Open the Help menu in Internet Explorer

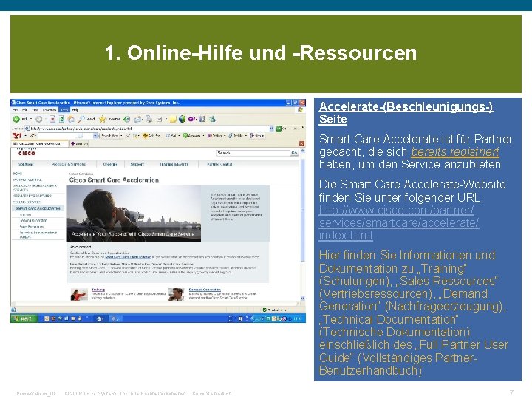click(75, 110)
